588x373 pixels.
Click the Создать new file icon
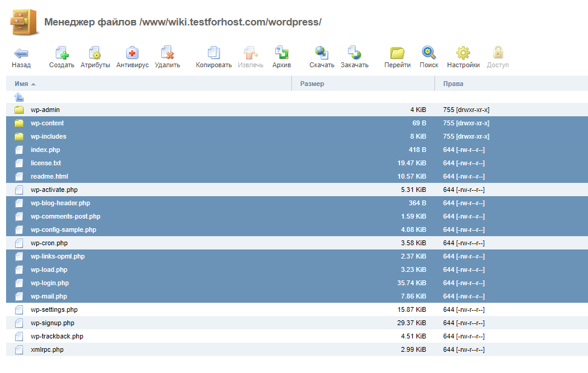click(x=61, y=53)
